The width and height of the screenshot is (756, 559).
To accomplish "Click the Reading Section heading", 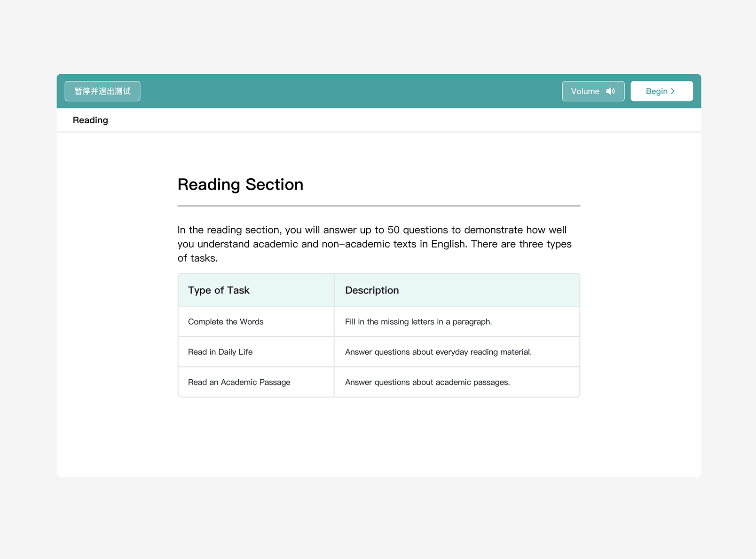I will [x=240, y=184].
